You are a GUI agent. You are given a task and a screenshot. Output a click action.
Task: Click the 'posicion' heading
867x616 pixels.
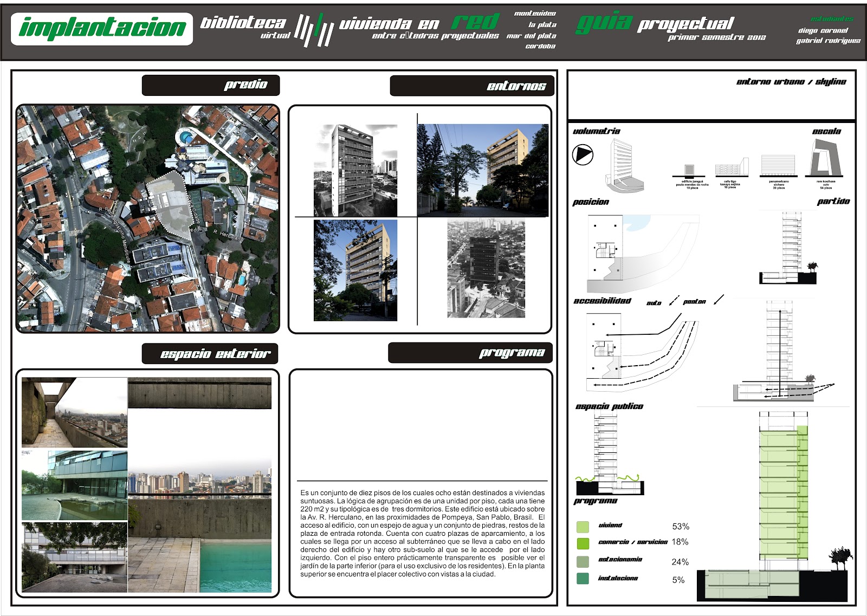(x=591, y=202)
